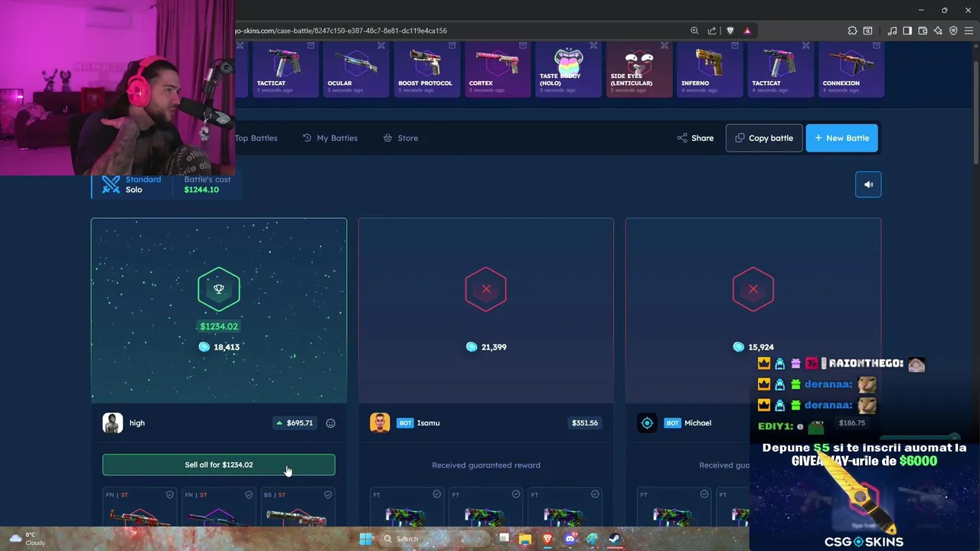Viewport: 980px width, 551px height.
Task: Open the SIDE EYES (LENTICULAR) drop card
Action: 639,70
